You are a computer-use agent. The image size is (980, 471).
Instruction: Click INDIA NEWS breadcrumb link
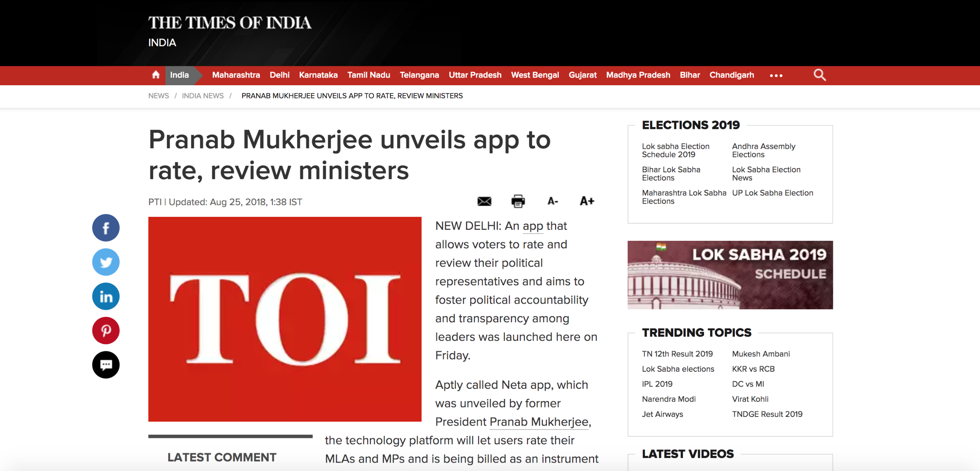tap(202, 96)
